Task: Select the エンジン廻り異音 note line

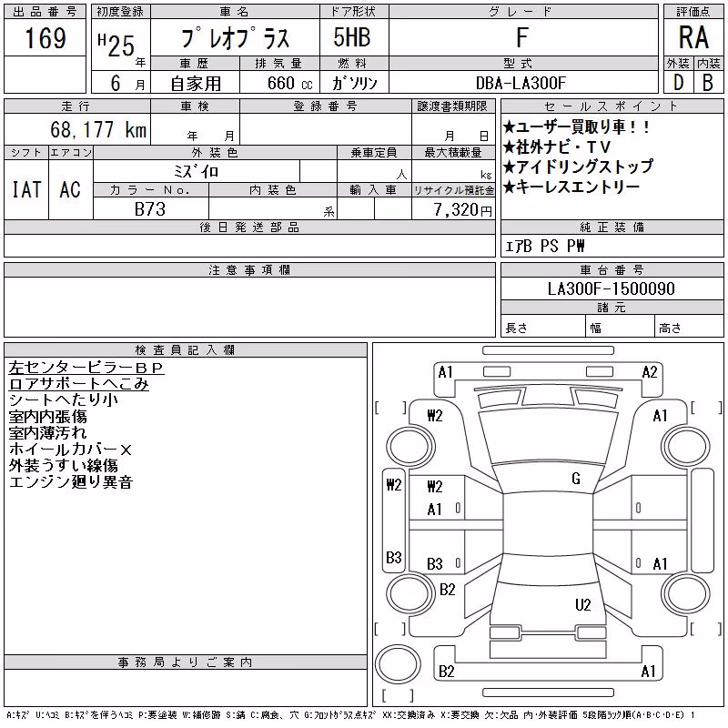Action: point(71,482)
